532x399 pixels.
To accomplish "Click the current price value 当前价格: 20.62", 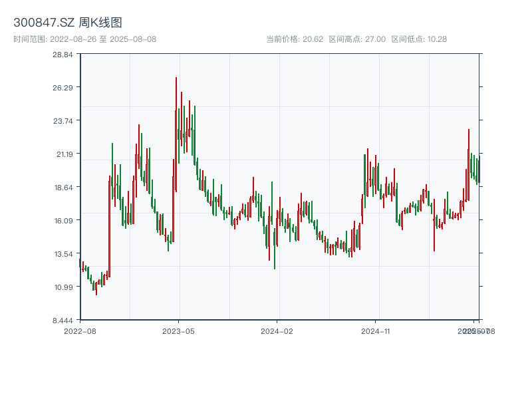I will point(295,39).
